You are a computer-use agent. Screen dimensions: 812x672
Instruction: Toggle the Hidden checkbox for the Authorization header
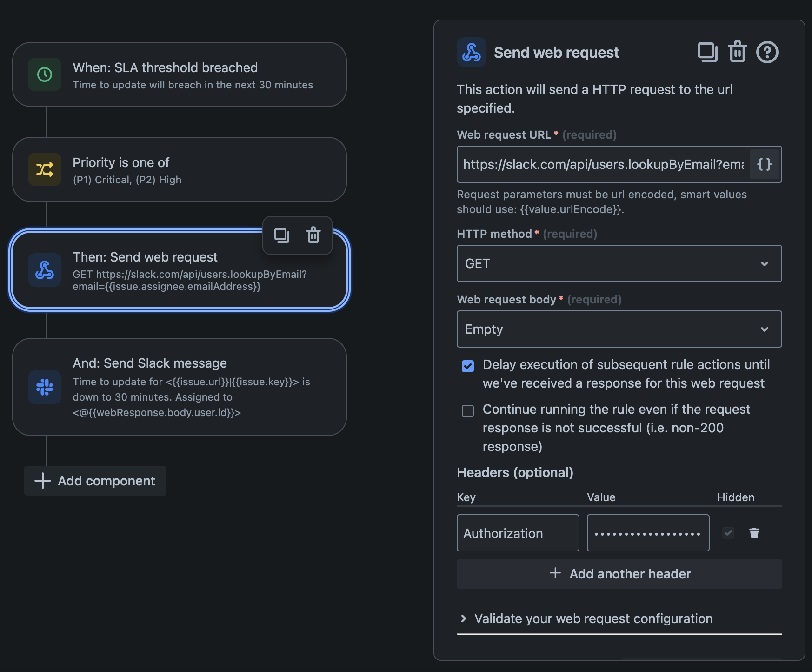pyautogui.click(x=728, y=533)
